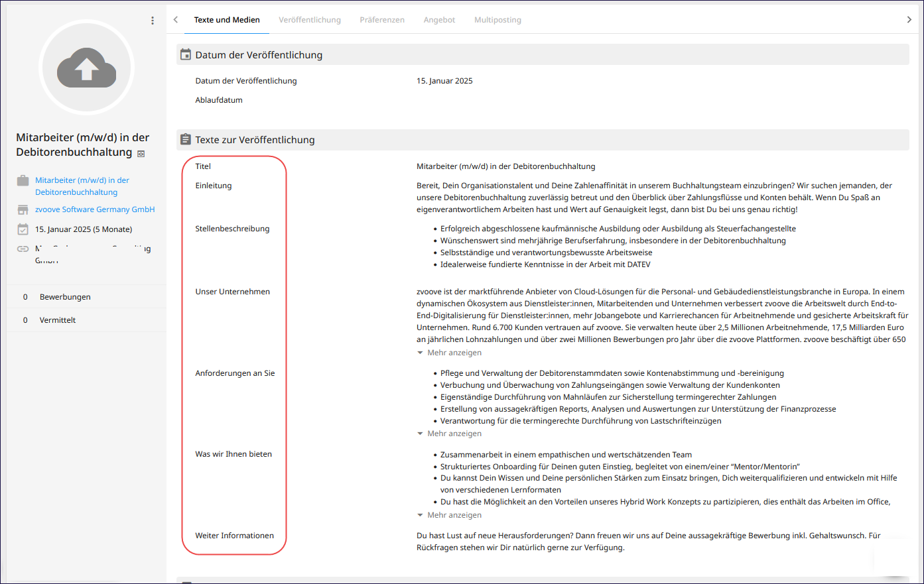Open the Veröffentlichung tab
This screenshot has width=924, height=584.
point(310,20)
